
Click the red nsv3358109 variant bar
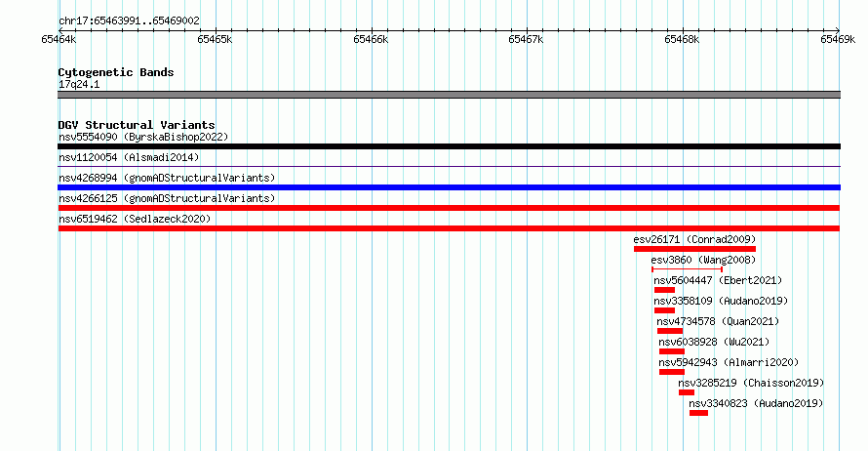coord(664,310)
